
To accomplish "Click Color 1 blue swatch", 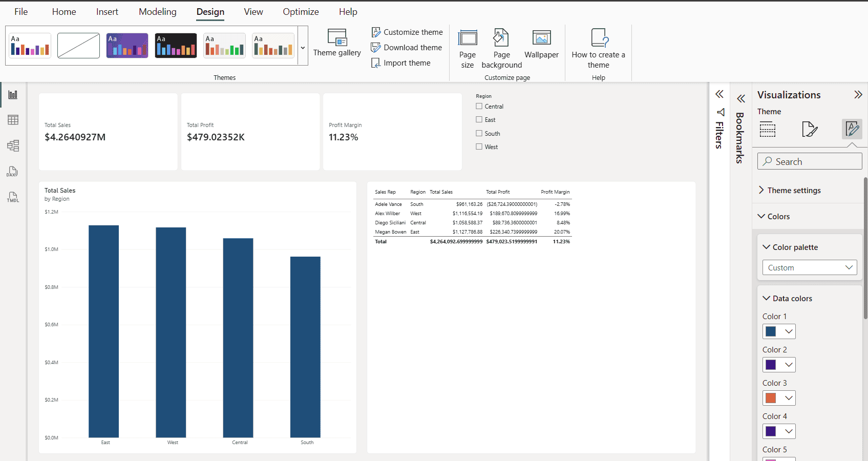I will click(771, 331).
